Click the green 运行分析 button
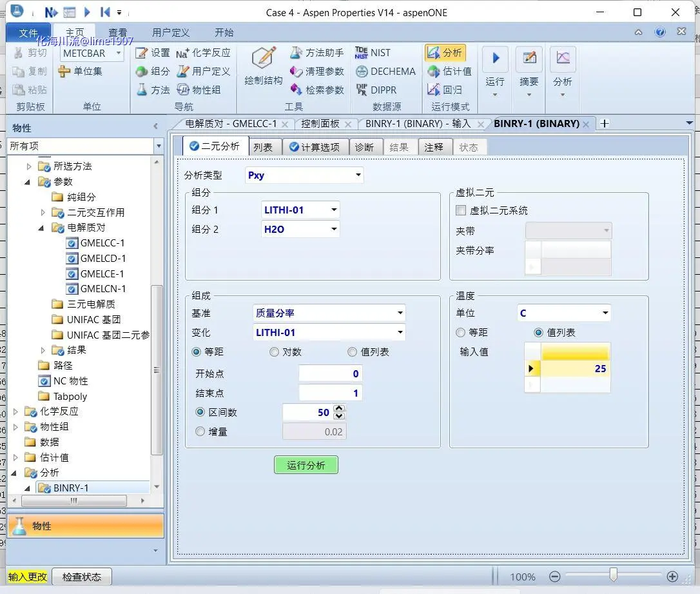Image resolution: width=700 pixels, height=594 pixels. (x=306, y=465)
